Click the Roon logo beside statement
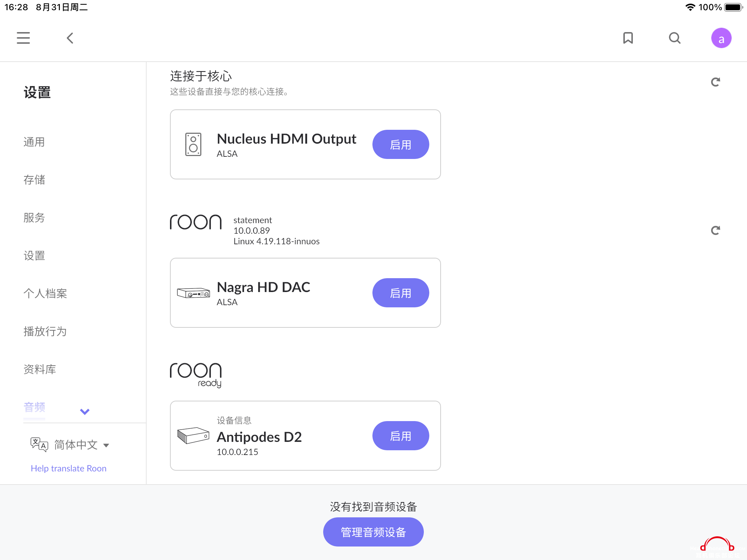Viewport: 747px width, 560px height. pyautogui.click(x=196, y=222)
